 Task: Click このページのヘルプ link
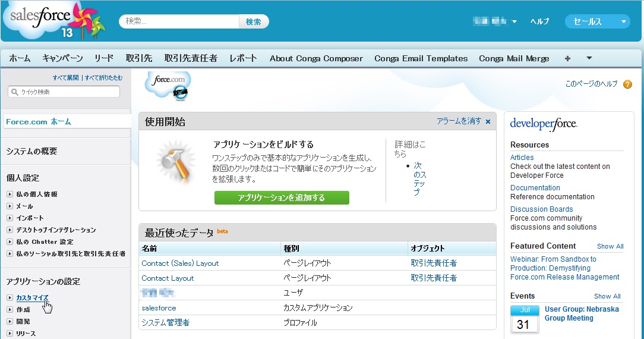pos(592,84)
